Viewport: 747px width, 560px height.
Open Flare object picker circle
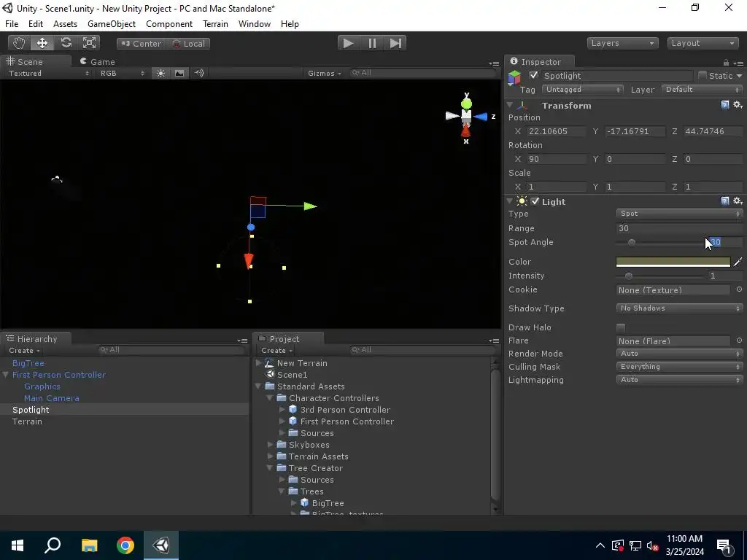(x=739, y=340)
